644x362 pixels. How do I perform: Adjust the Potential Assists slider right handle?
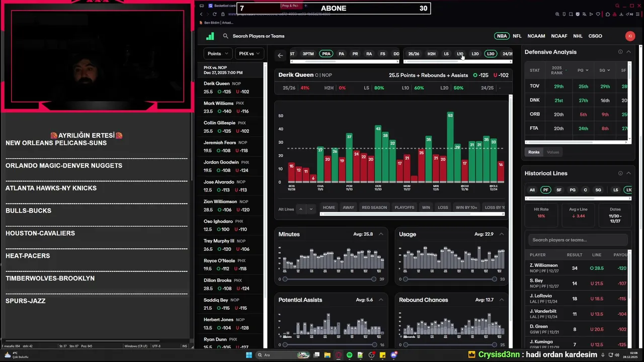[x=374, y=345]
